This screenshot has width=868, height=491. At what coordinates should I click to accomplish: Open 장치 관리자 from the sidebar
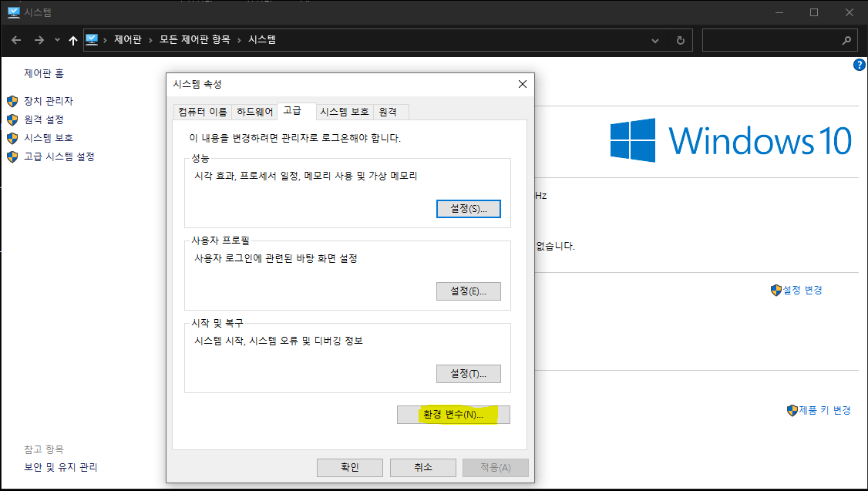click(x=48, y=101)
